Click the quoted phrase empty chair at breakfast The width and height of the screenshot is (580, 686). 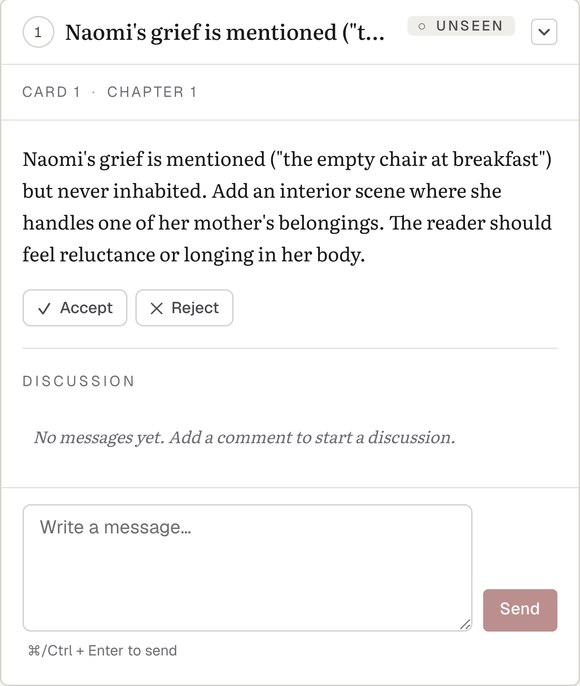411,159
